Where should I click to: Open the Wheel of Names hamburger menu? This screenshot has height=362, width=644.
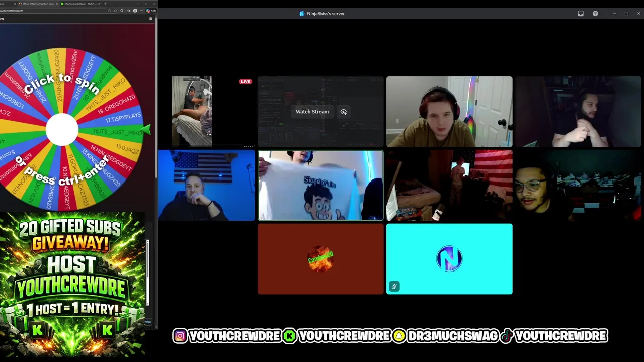pyautogui.click(x=150, y=19)
